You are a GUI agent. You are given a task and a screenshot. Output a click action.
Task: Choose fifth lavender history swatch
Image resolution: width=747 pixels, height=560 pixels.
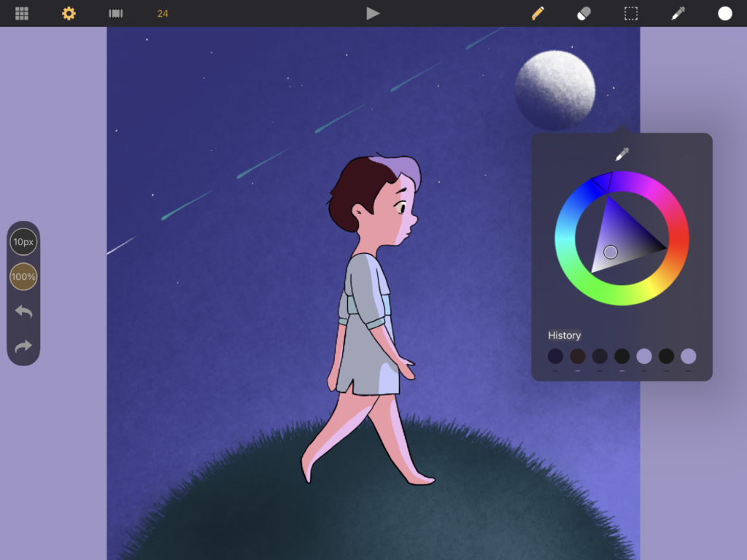644,356
